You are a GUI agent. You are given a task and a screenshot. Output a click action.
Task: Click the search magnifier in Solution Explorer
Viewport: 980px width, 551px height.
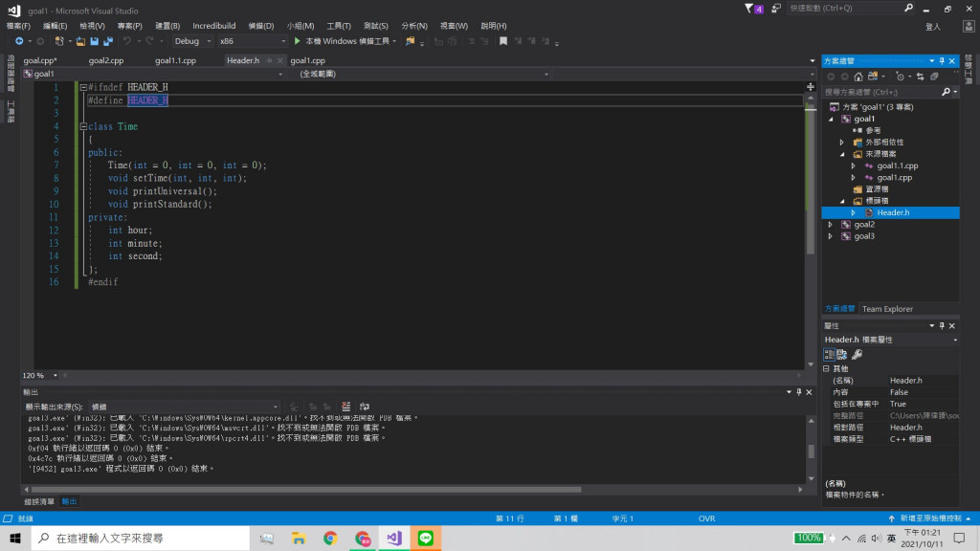coord(947,93)
